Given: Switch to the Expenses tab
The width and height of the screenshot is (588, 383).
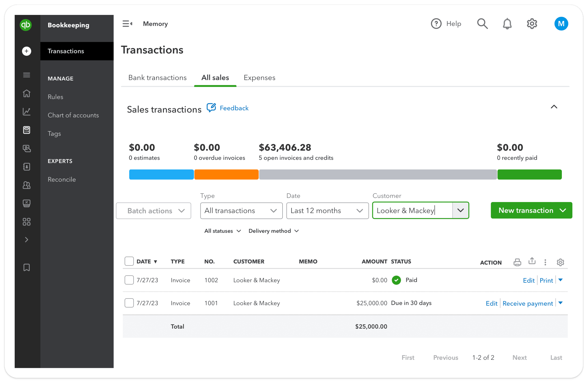Looking at the screenshot, I should coord(259,78).
